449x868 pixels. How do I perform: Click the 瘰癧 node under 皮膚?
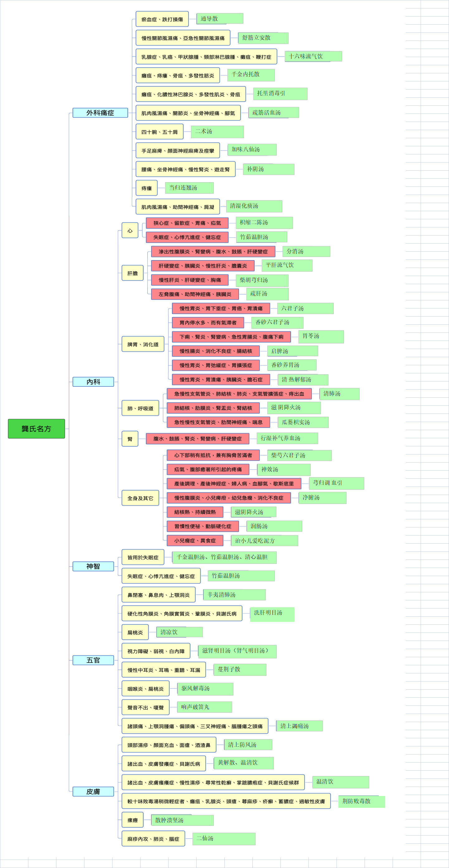(133, 820)
